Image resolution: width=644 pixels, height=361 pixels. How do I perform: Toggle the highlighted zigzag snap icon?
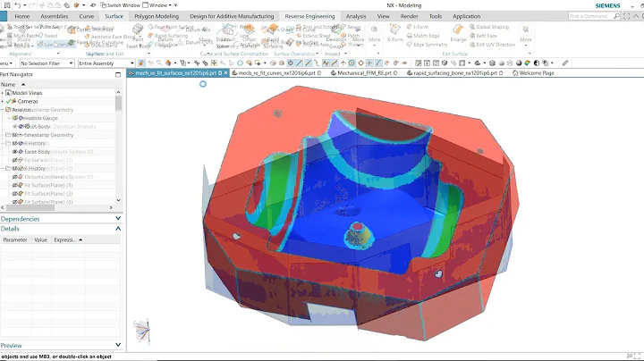(326, 63)
